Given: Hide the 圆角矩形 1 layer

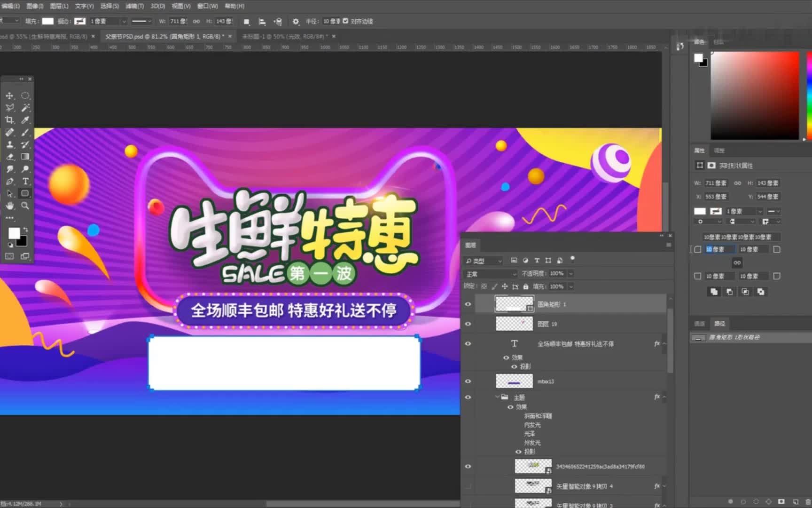Looking at the screenshot, I should pyautogui.click(x=468, y=304).
